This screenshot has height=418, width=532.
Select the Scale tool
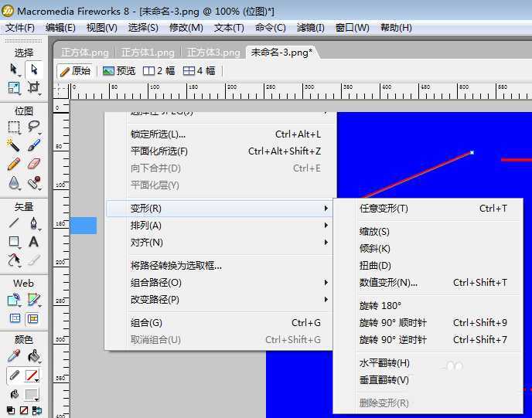14,88
